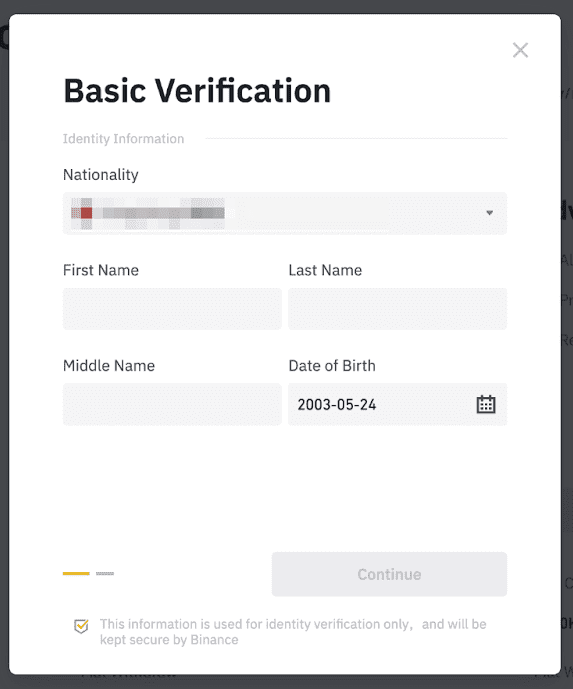Focus the Last Name input field
The image size is (573, 689).
397,308
